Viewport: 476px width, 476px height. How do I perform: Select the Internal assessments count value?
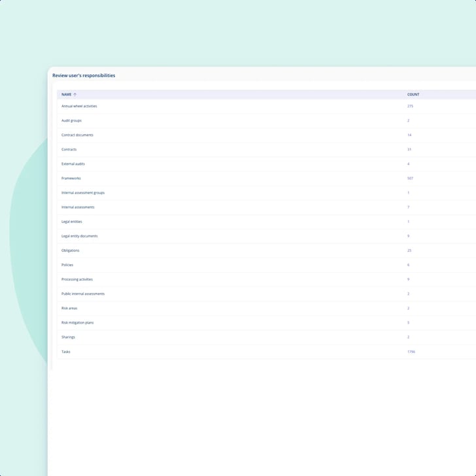[x=408, y=207]
